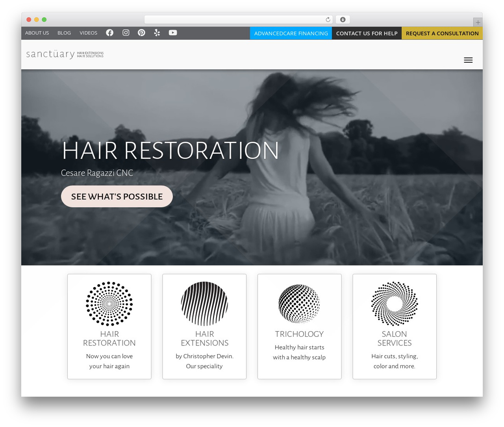504x427 pixels.
Task: Click the browser address bar
Action: click(239, 20)
